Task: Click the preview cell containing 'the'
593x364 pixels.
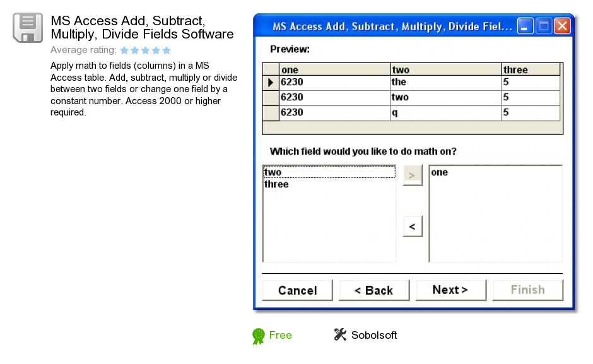Action: [445, 83]
